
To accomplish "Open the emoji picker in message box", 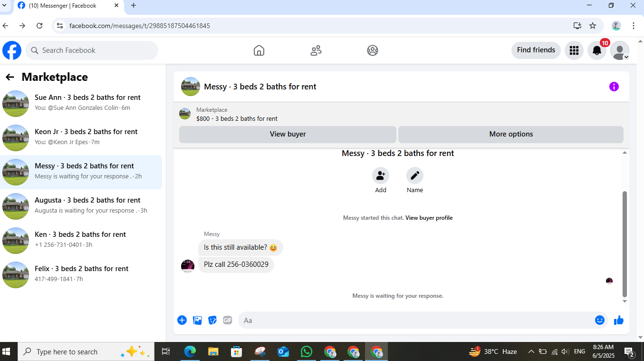I will coord(600,320).
